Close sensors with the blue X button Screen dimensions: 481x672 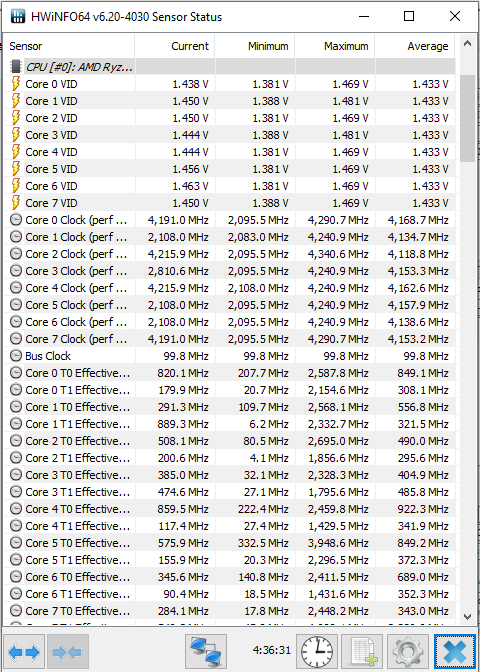point(455,652)
